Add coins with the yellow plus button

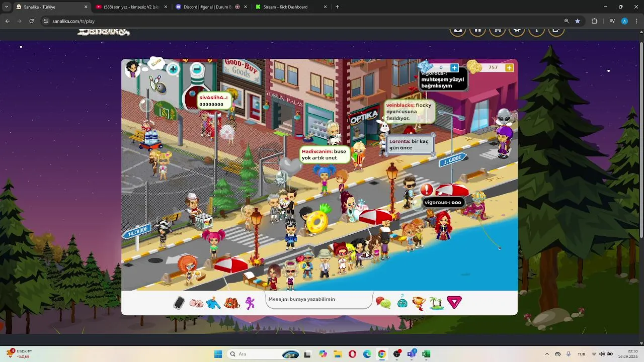click(x=509, y=67)
